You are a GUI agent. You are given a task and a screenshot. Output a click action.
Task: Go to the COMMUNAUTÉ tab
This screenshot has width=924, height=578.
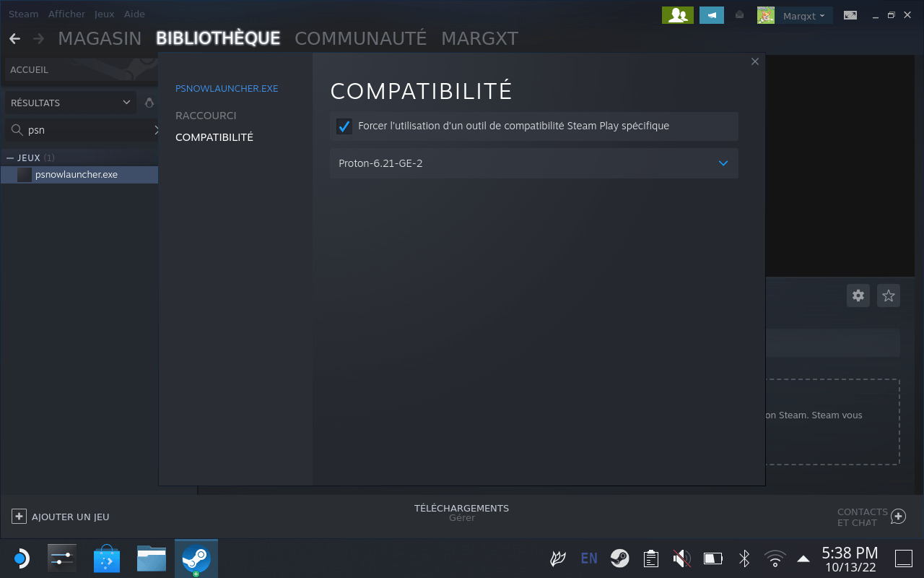[x=361, y=38]
